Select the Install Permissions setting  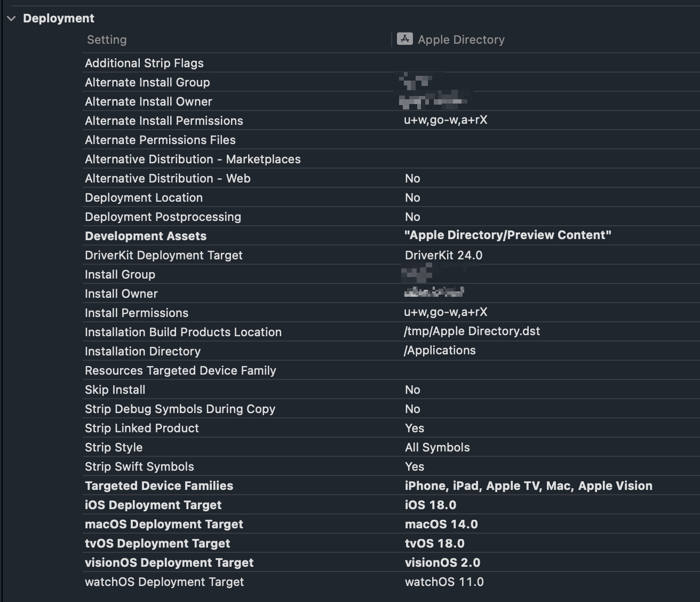[137, 313]
